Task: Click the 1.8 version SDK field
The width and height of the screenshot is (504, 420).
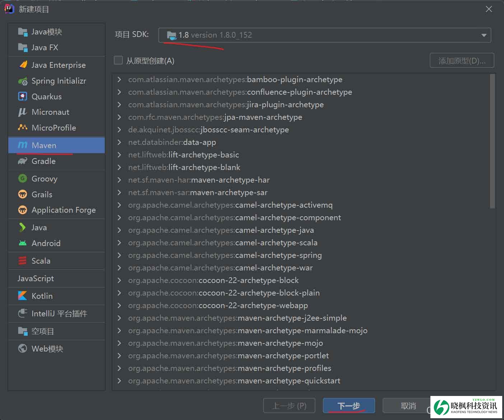Action: (x=325, y=35)
